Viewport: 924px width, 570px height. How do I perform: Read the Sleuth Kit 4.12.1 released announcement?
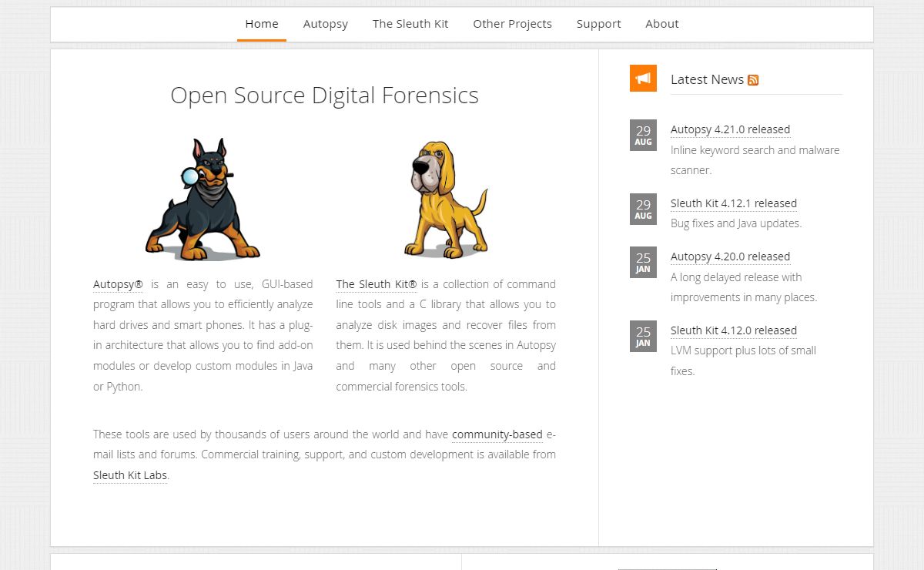[733, 203]
